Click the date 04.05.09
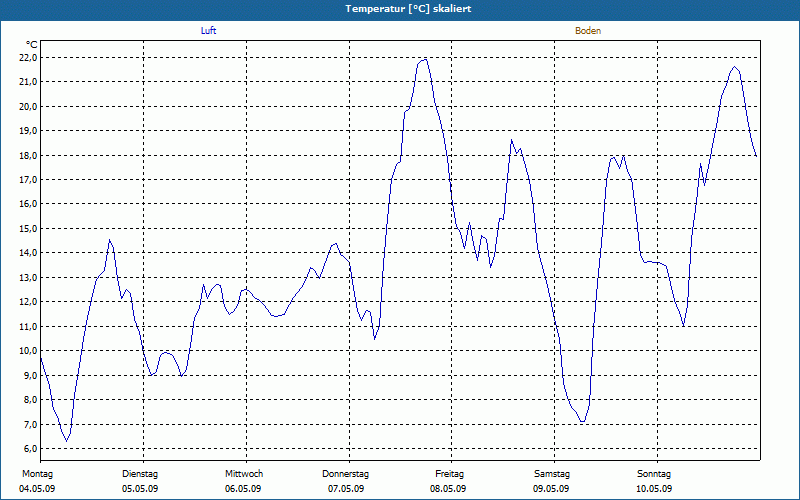800x500 pixels. click(37, 489)
